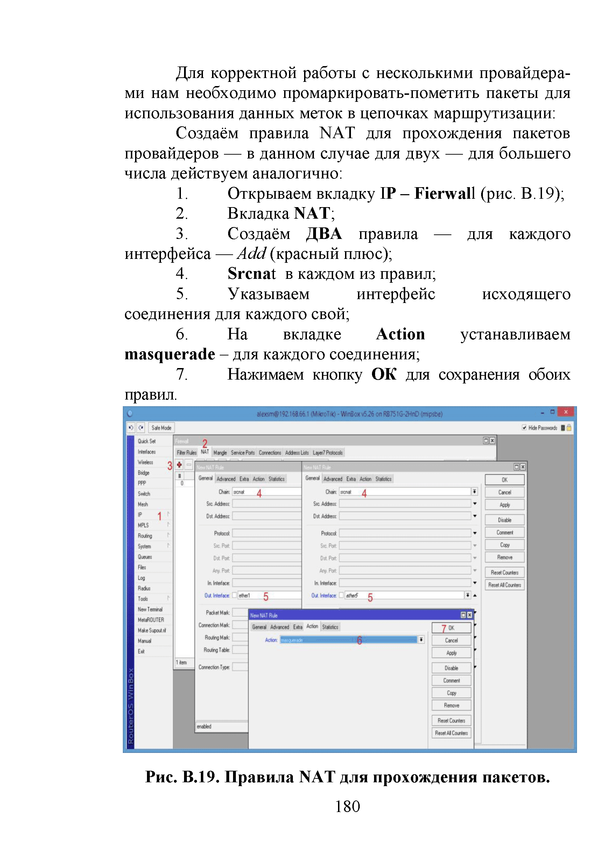Click Apply in the ether5 rule window
612x868 pixels.
pyautogui.click(x=505, y=505)
